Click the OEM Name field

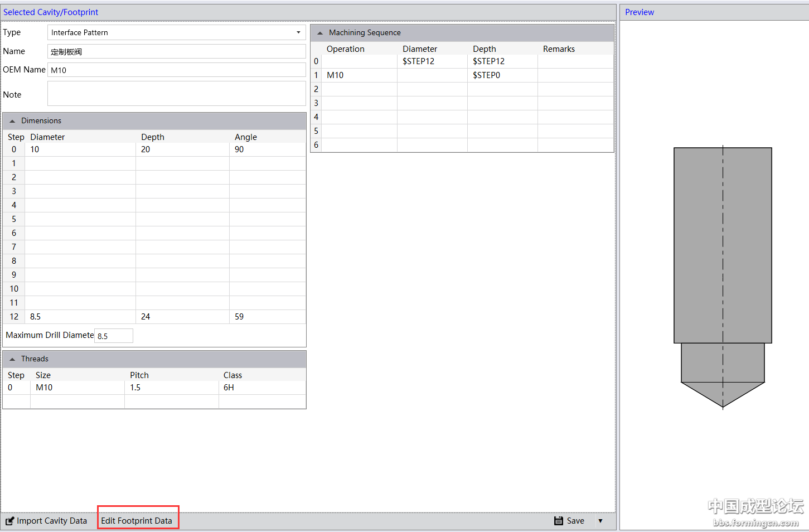tap(176, 70)
